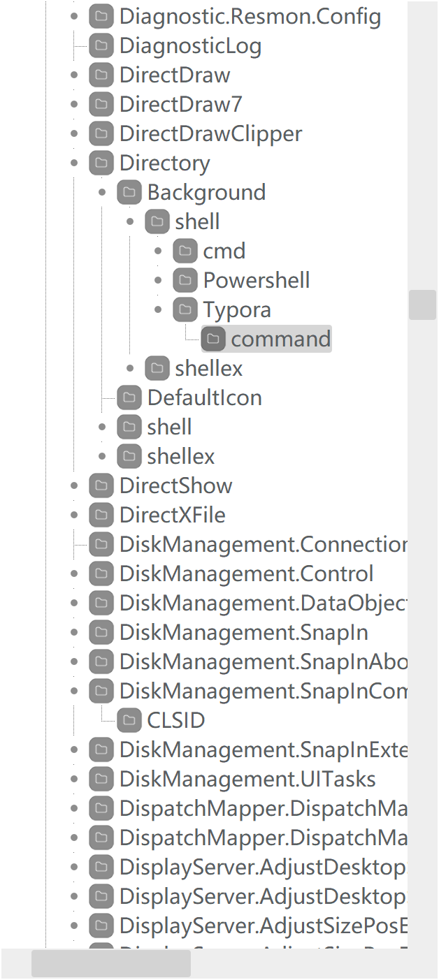Screen dimensions: 439x980
Task: Collapse the Directory node using its bullet
Action: pos(75,163)
